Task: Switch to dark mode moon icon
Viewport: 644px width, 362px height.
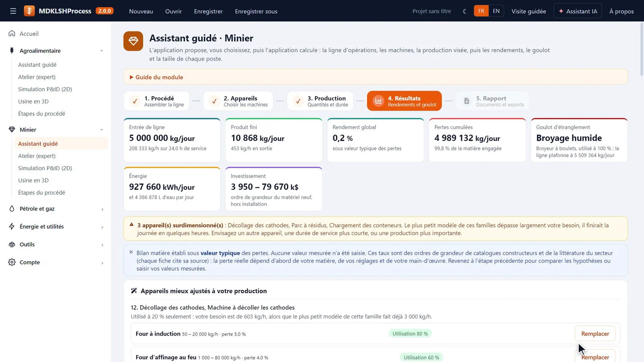Action: coord(464,11)
